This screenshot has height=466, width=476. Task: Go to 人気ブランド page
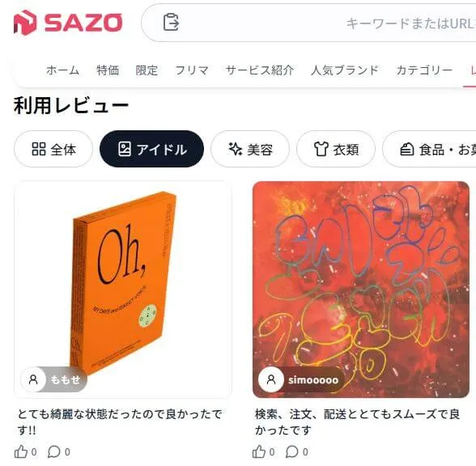pyautogui.click(x=345, y=70)
